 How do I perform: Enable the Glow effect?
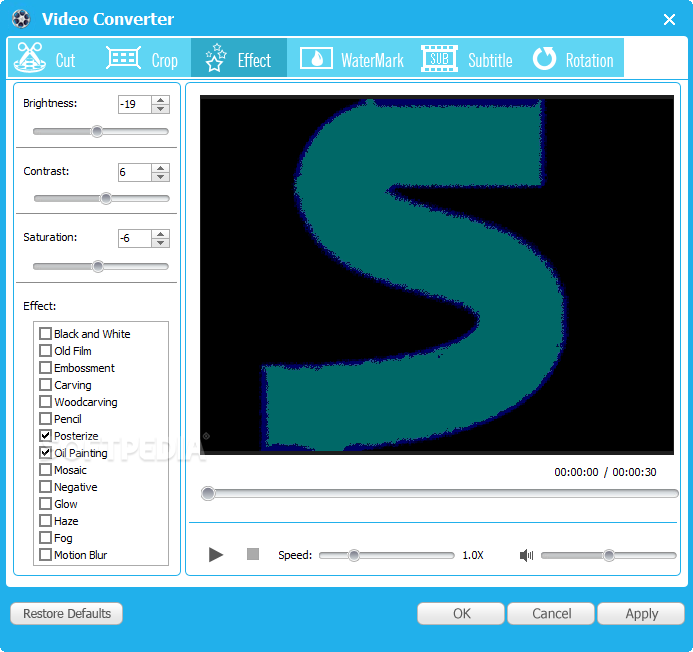[45, 503]
